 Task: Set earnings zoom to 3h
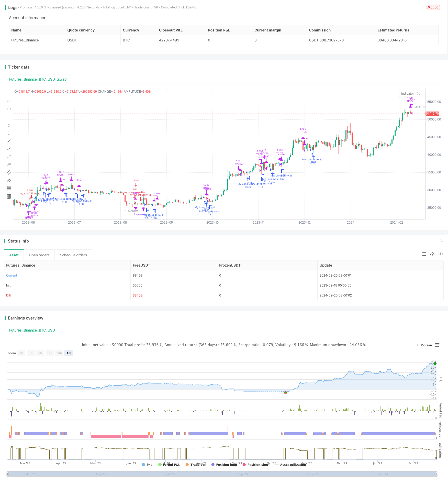point(31,353)
